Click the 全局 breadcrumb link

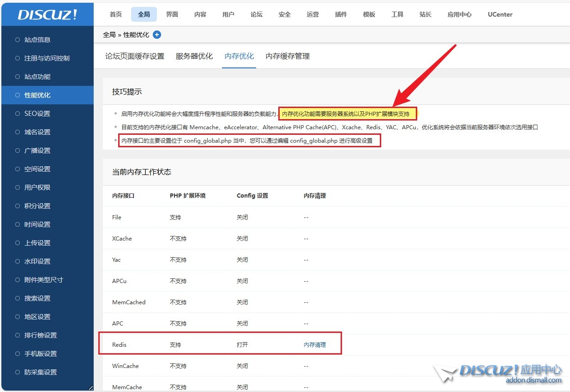pos(109,35)
